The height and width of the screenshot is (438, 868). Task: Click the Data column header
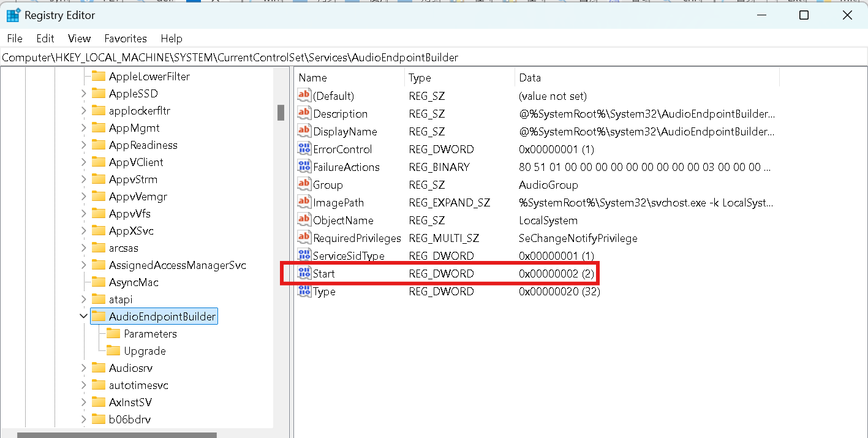(x=647, y=78)
